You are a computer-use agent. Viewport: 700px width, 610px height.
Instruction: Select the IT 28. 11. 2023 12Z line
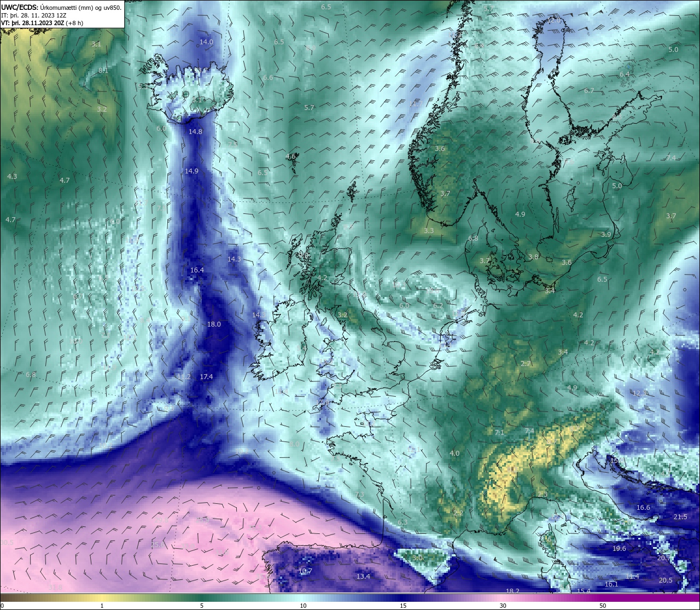[x=34, y=15]
